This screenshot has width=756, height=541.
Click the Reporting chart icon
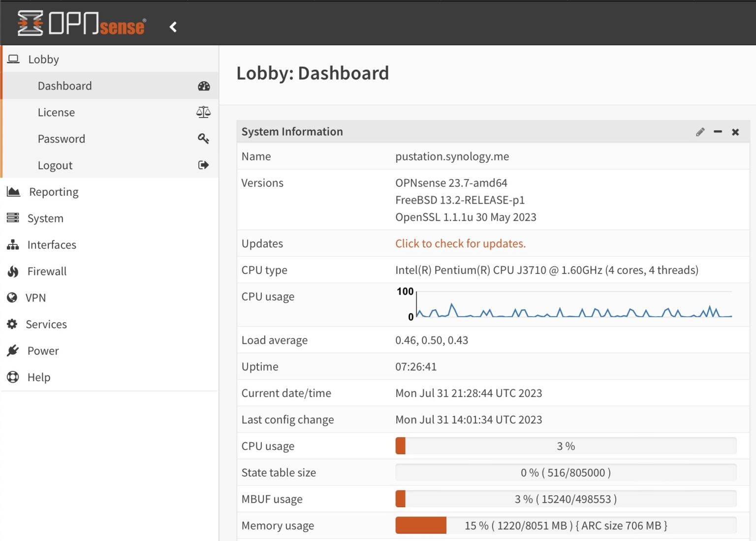point(12,191)
